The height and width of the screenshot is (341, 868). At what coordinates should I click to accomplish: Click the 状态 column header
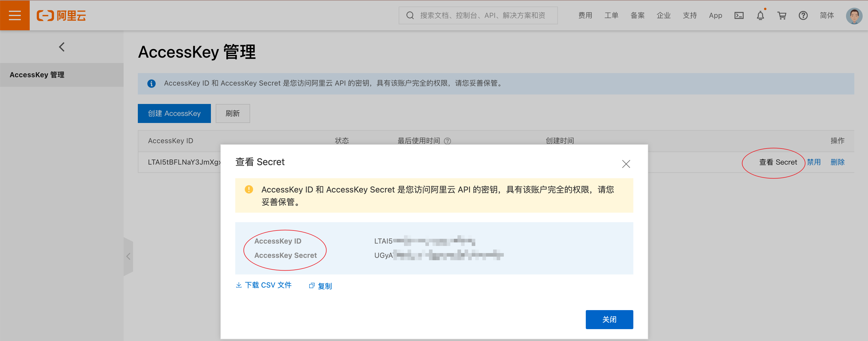[x=342, y=141]
